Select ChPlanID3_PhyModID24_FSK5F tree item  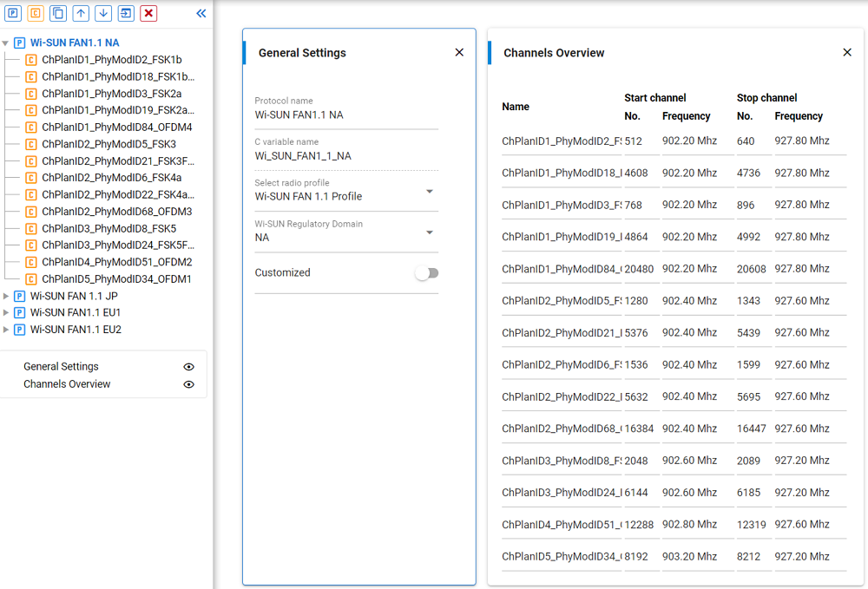tap(118, 245)
